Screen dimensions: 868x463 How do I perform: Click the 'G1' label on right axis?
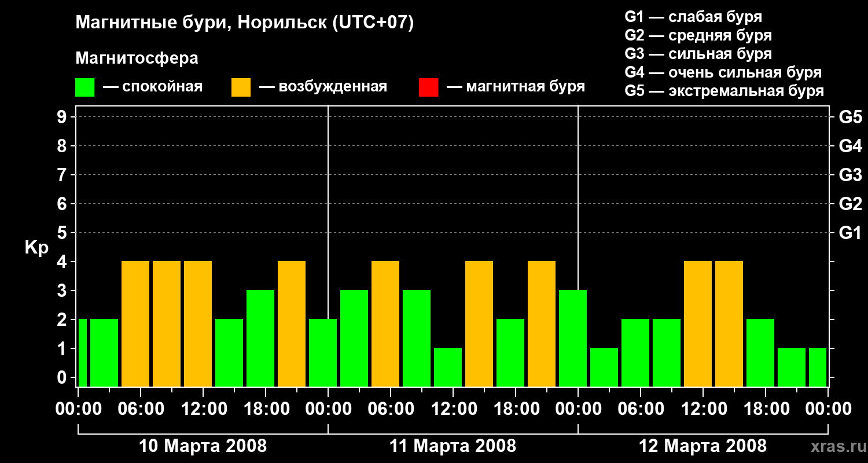point(850,233)
